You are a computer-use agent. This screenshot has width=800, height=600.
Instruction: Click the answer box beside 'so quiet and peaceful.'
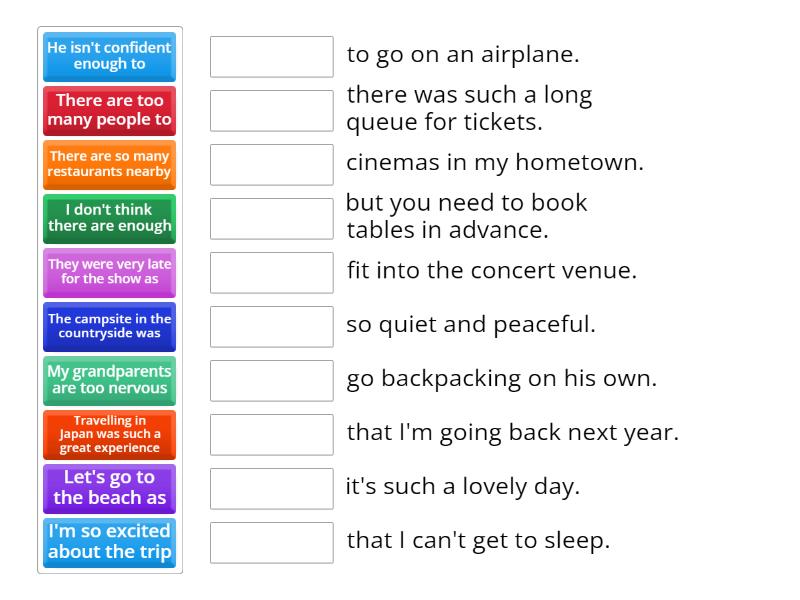[x=272, y=327]
